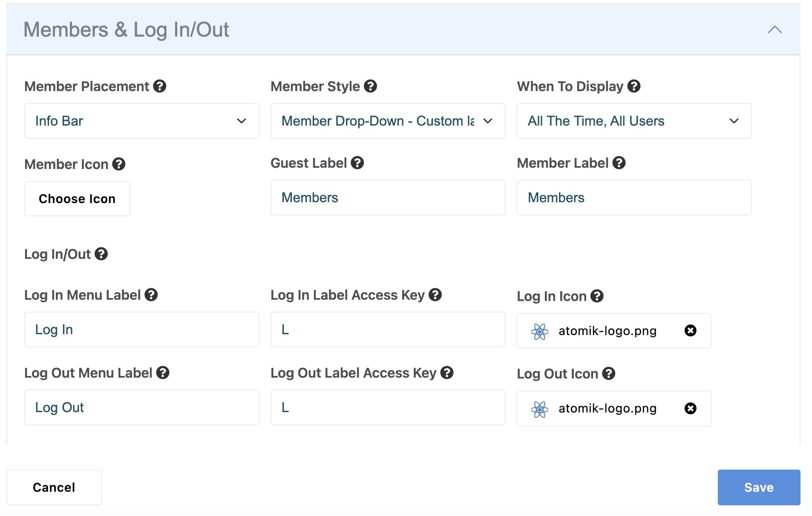Expand the Member Style dropdown
This screenshot has height=516, width=812.
388,121
